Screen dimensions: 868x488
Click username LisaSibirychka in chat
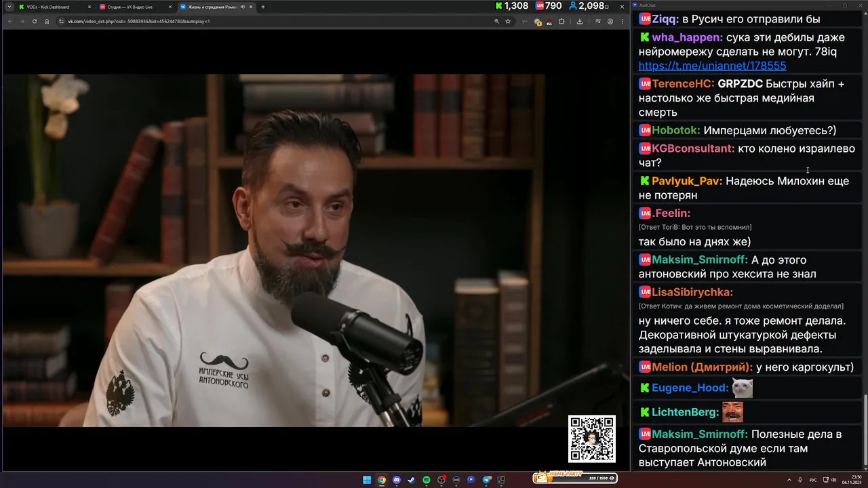pyautogui.click(x=692, y=292)
